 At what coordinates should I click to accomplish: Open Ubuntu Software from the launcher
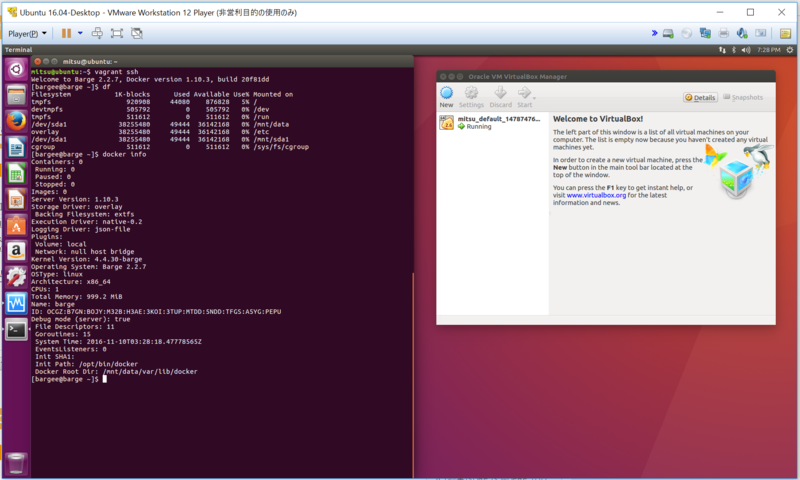tap(16, 226)
